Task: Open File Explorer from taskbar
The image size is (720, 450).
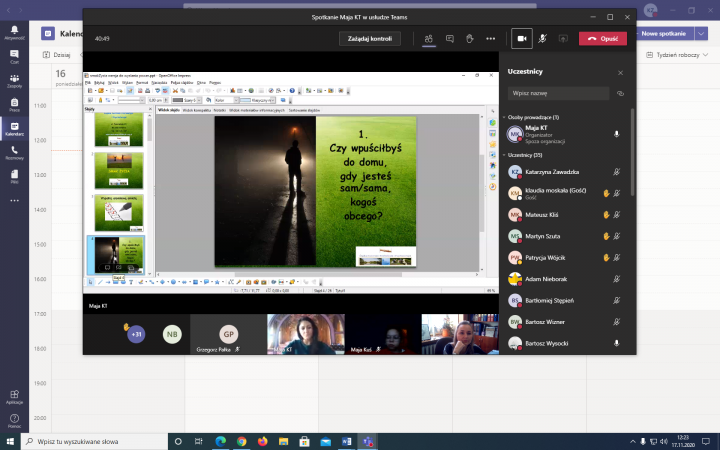Action: tap(283, 441)
